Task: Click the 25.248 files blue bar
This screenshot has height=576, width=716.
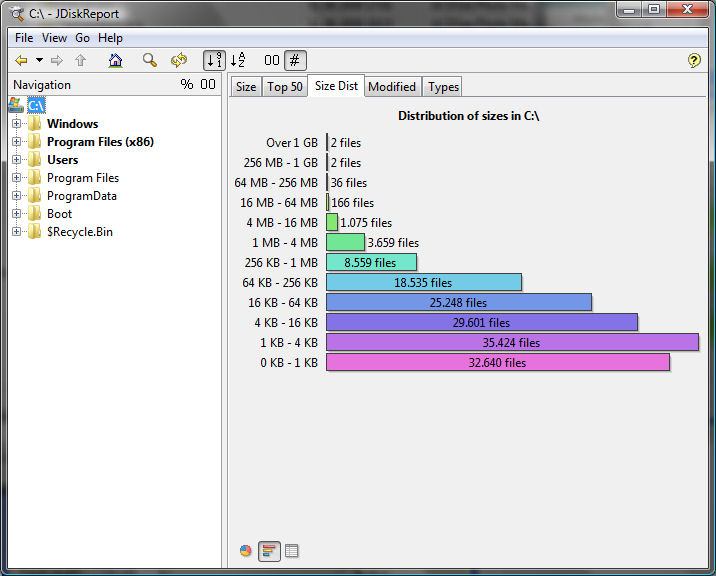Action: click(x=459, y=302)
